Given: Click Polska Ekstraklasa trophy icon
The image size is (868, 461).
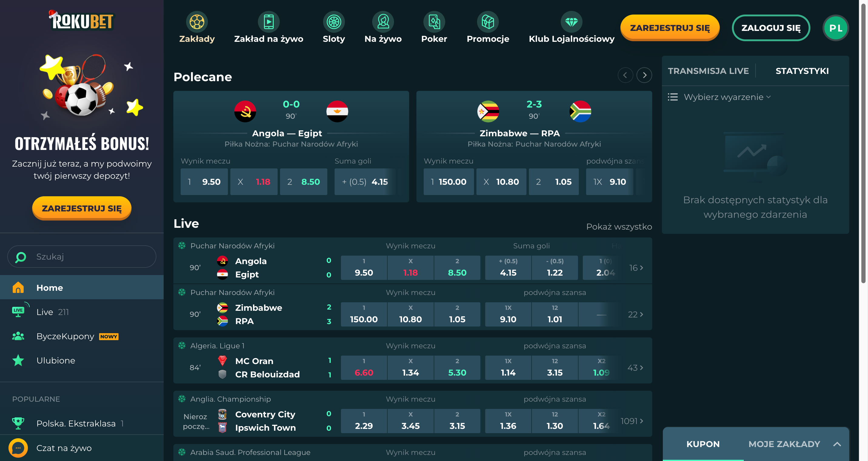Looking at the screenshot, I should pos(18,423).
